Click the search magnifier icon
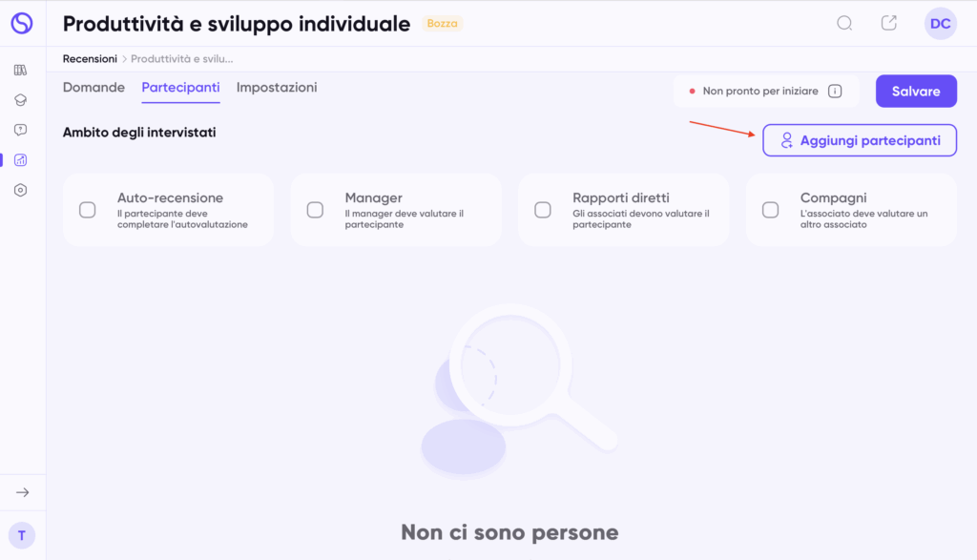 (x=844, y=24)
